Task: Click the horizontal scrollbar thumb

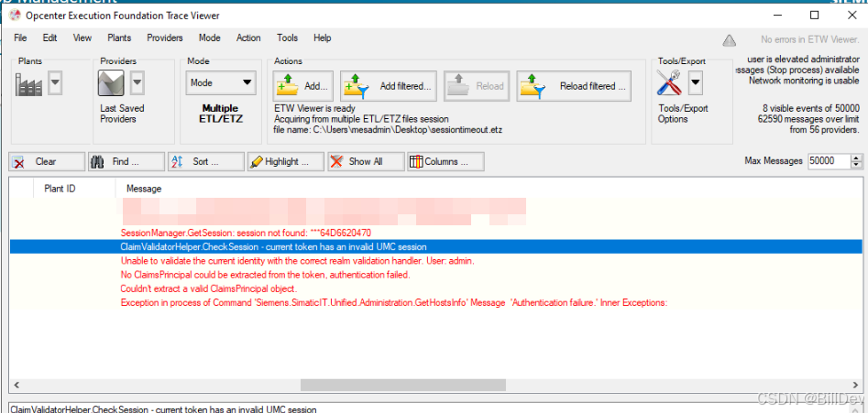Action: [x=403, y=385]
